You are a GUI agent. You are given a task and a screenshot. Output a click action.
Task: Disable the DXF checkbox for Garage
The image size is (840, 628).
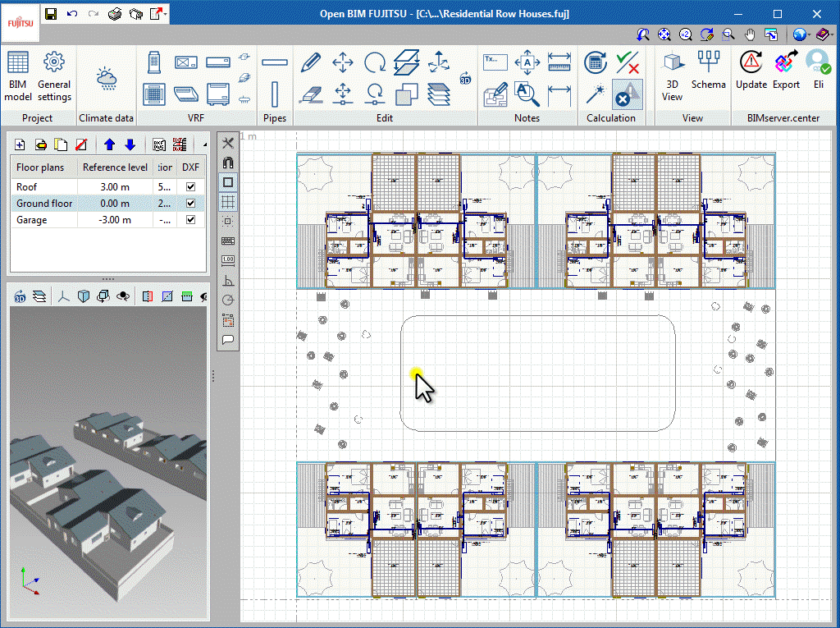pos(190,219)
